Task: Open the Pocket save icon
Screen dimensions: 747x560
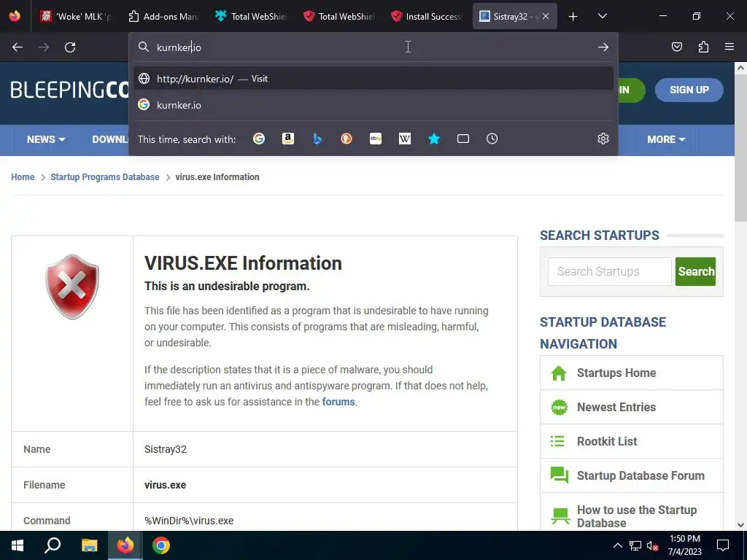Action: pos(677,47)
